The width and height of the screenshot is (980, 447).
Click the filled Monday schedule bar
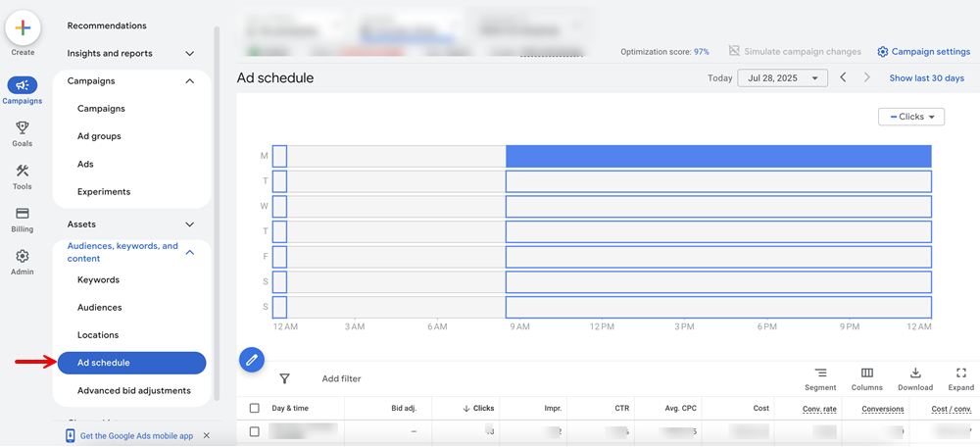coord(718,156)
